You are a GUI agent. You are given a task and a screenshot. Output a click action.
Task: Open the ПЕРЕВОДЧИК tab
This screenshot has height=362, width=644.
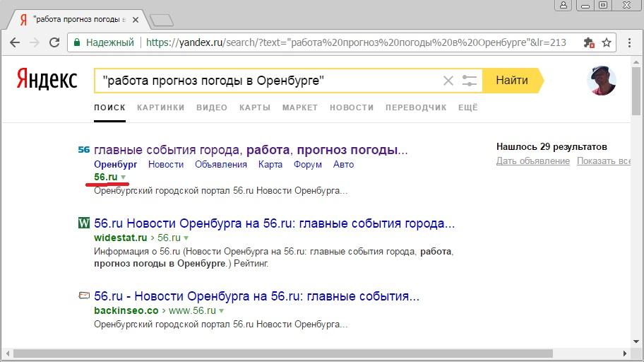click(416, 107)
